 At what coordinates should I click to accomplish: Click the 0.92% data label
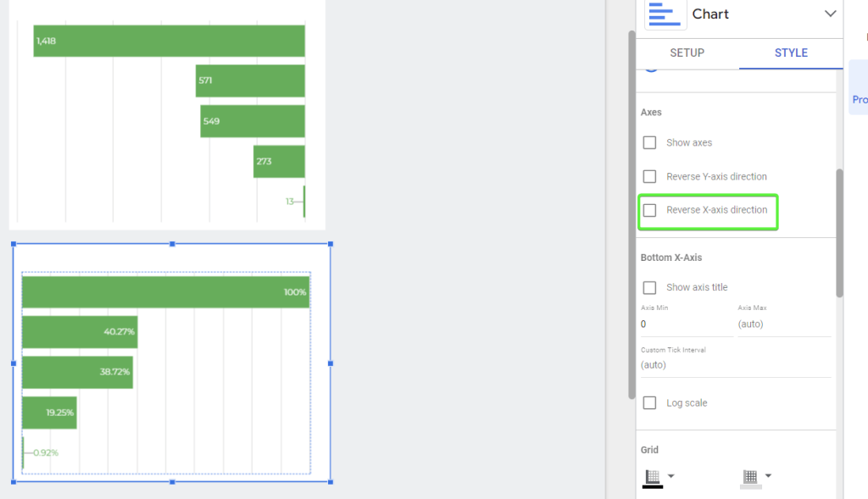click(x=46, y=452)
